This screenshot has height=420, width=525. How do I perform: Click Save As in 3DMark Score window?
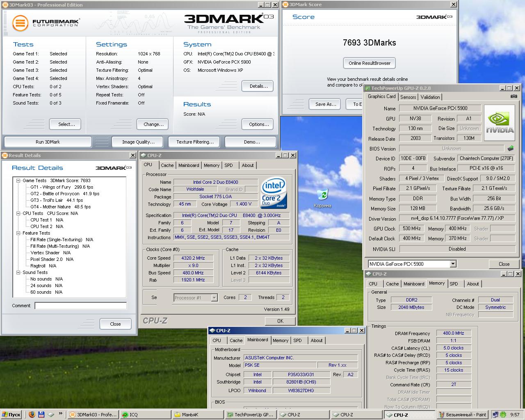click(326, 104)
